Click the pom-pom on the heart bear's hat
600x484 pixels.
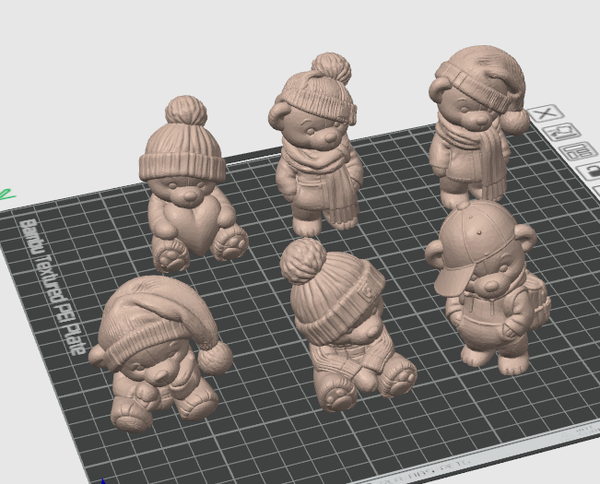186,111
